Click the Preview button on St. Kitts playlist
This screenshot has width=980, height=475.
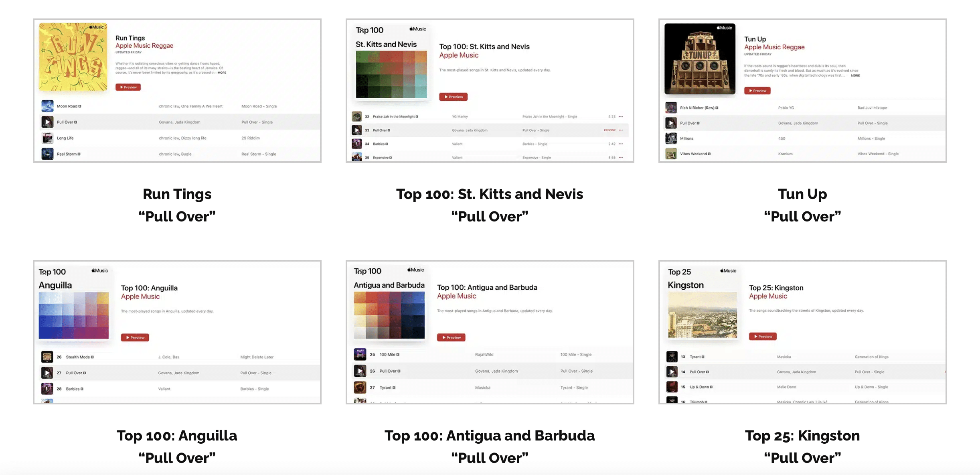454,97
